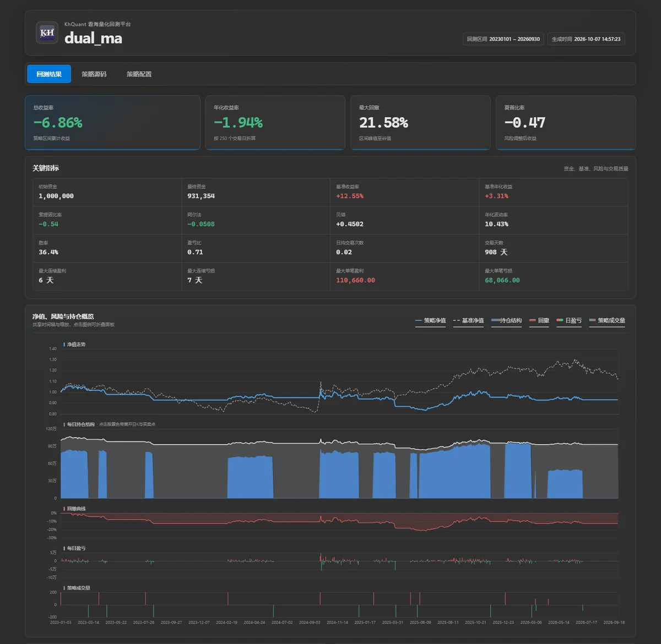
Task: Select the 夏普比率 -0.47 card
Action: [566, 122]
